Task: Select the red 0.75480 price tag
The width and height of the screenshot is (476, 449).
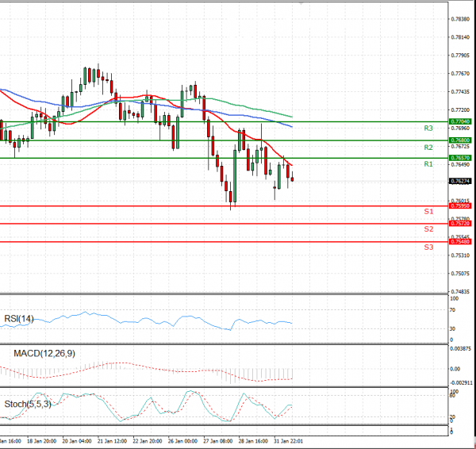Action: coord(460,242)
